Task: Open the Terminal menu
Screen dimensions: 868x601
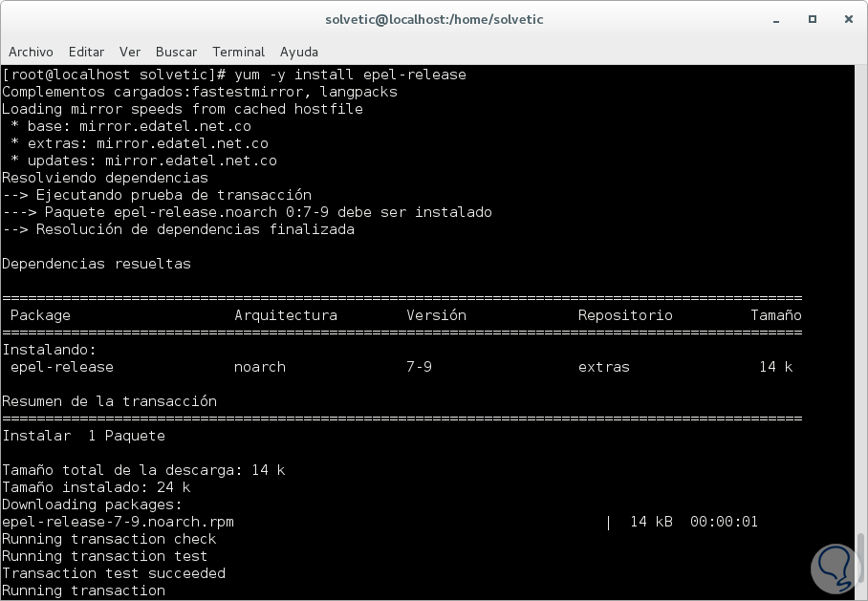Action: pyautogui.click(x=239, y=52)
